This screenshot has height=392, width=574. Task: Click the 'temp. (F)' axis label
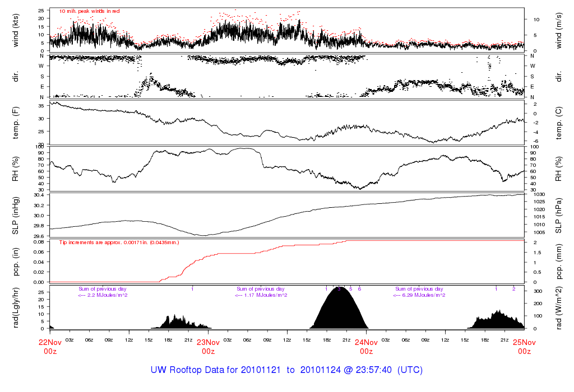coord(15,123)
